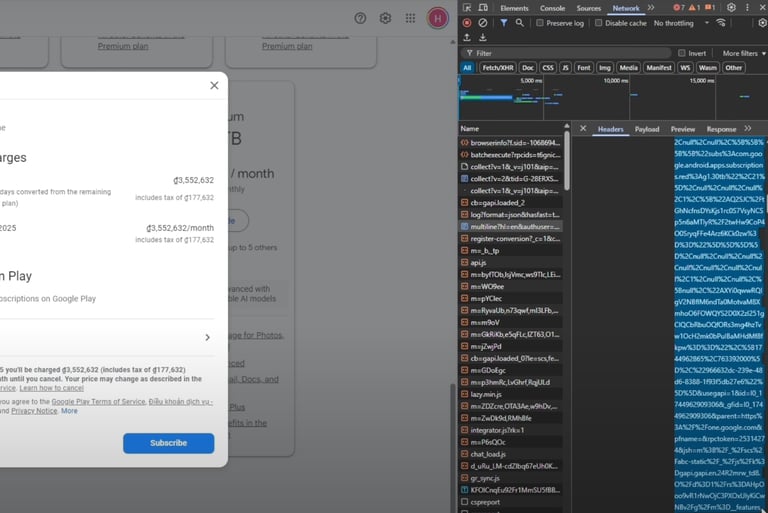
Task: Open Google help question mark icon
Action: [x=360, y=19]
